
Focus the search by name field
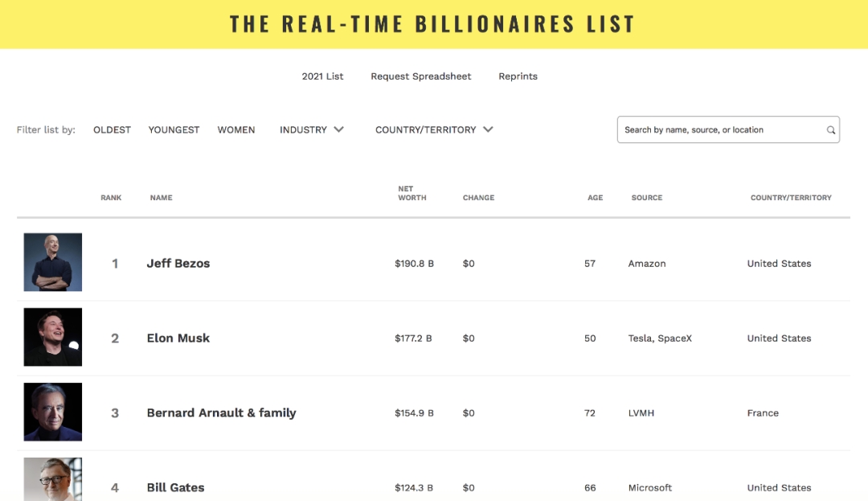[x=719, y=129]
